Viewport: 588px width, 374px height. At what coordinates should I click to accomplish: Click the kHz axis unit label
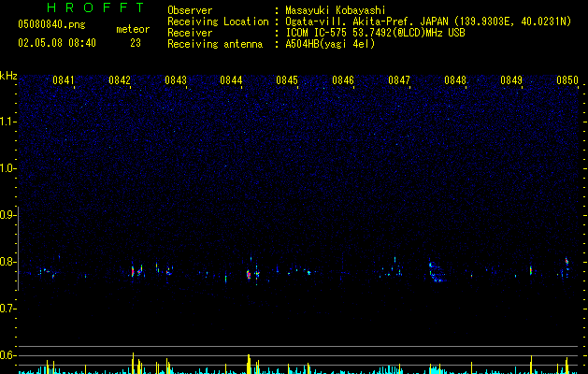(x=8, y=76)
